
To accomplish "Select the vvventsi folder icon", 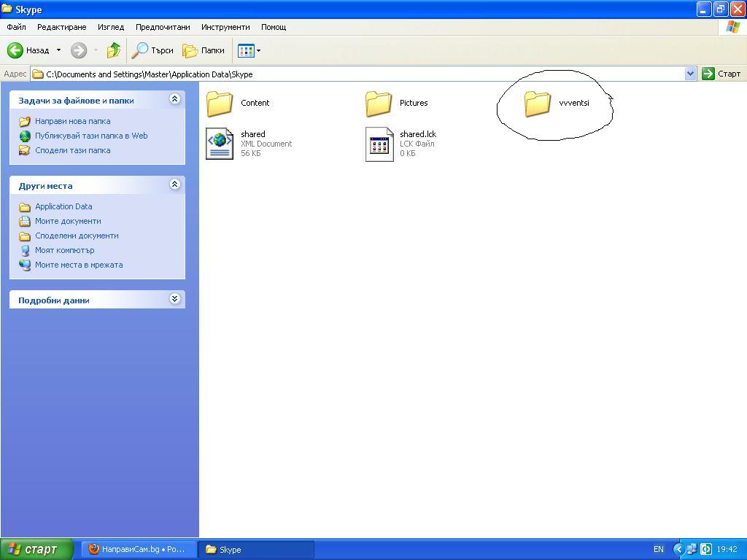I will pos(538,104).
